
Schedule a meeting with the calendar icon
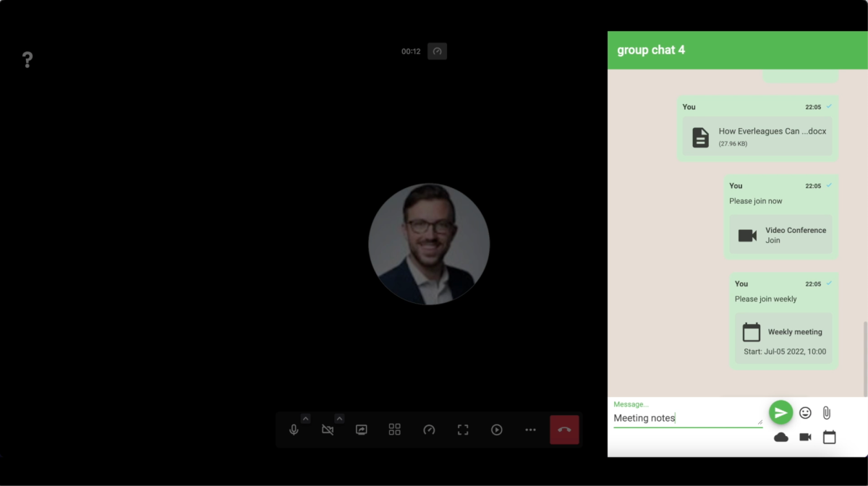830,437
